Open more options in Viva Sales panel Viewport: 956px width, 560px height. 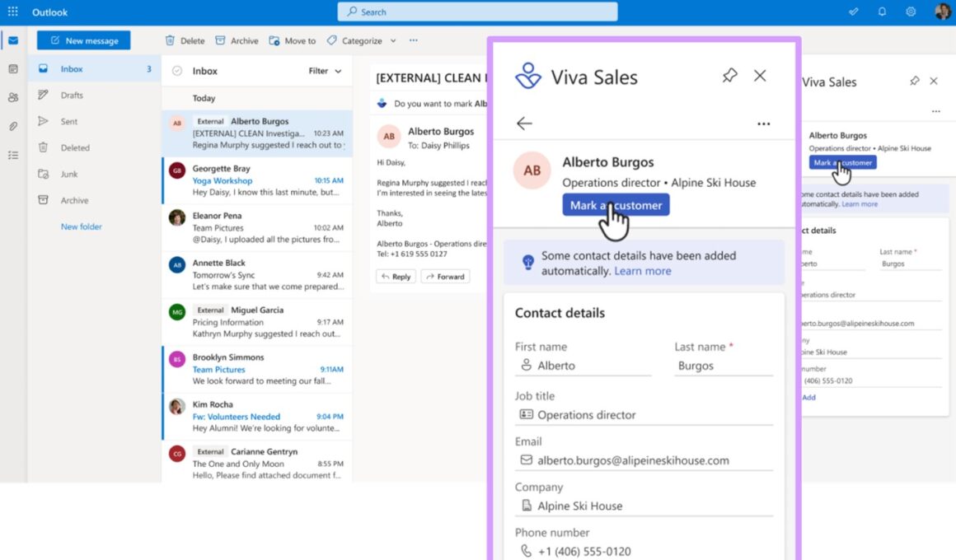tap(763, 124)
